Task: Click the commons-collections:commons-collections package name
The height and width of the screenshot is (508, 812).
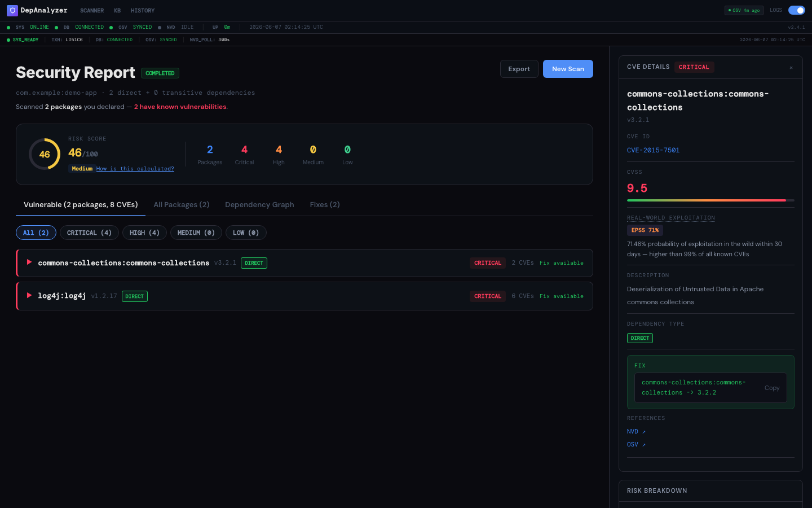Action: (123, 263)
